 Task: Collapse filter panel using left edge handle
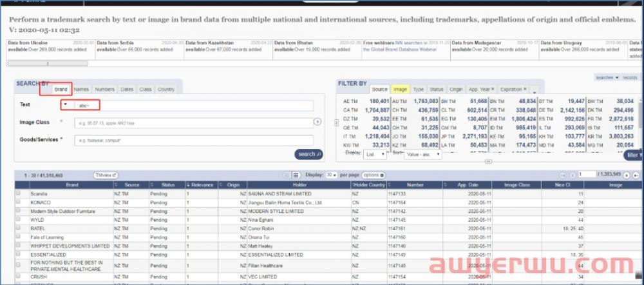[x=337, y=122]
